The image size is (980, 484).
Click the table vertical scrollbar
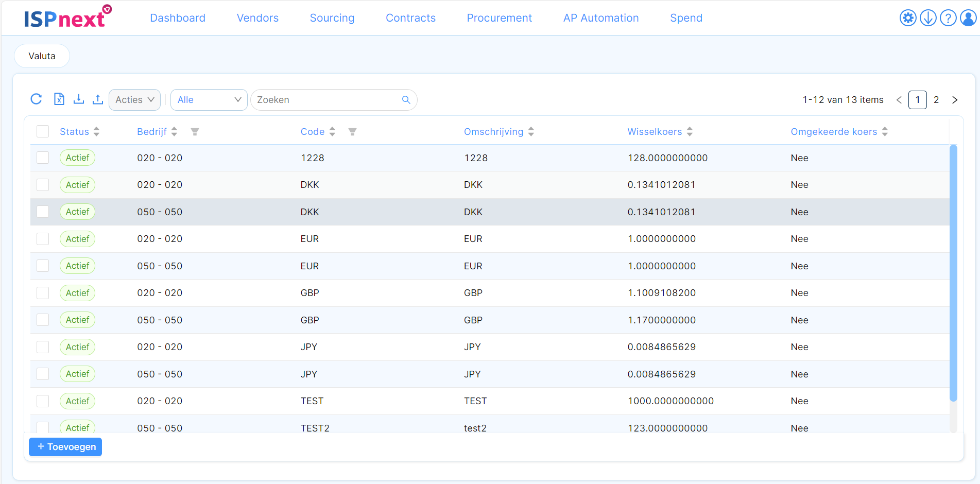coord(953,273)
